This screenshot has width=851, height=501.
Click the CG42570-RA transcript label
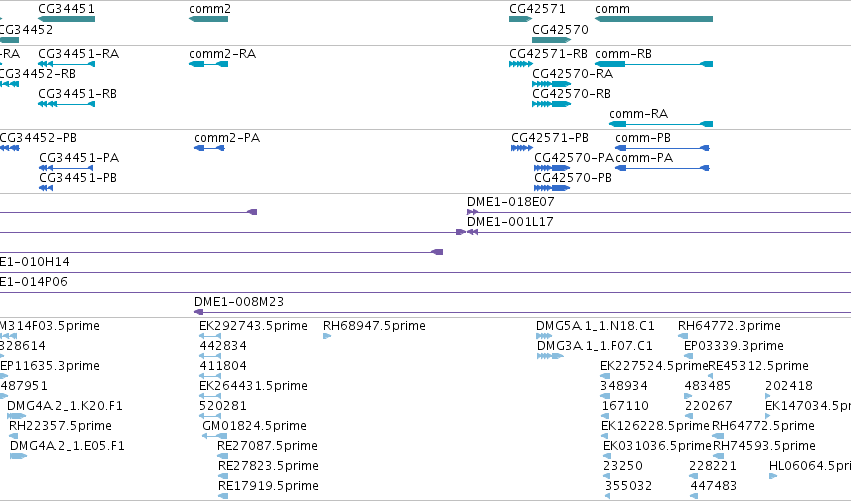(x=573, y=74)
